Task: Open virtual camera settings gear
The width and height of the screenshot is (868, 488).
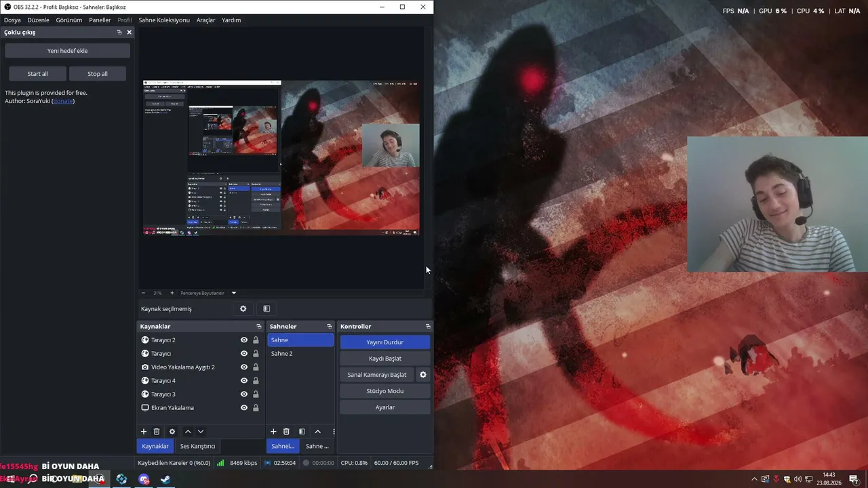Action: (x=423, y=375)
